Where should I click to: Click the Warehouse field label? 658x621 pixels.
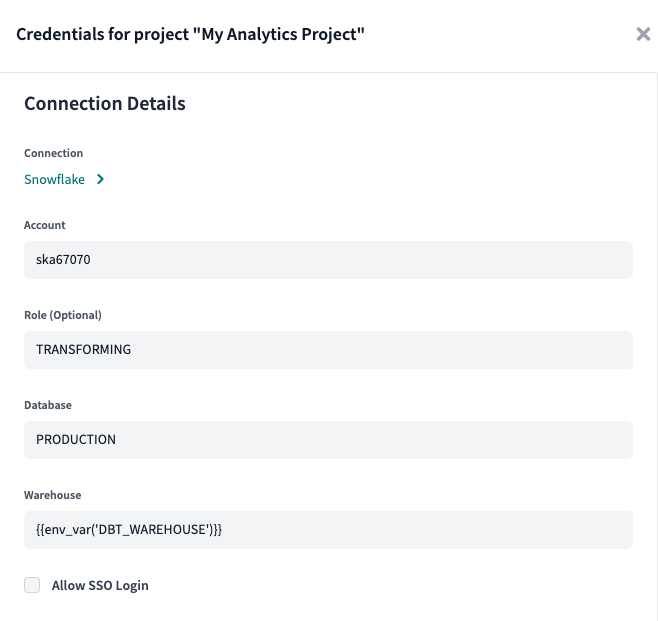click(53, 495)
